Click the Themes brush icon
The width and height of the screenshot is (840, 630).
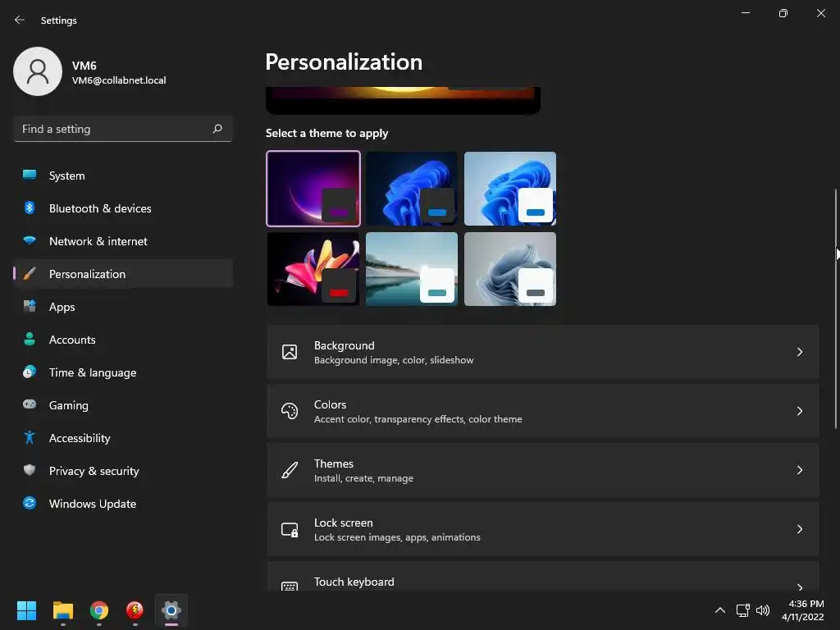click(x=290, y=470)
